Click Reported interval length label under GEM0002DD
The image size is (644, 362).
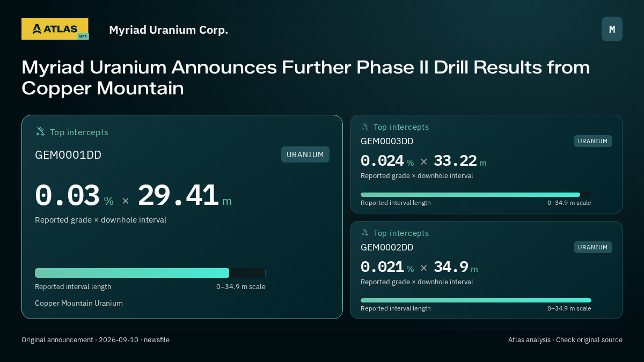pos(396,308)
